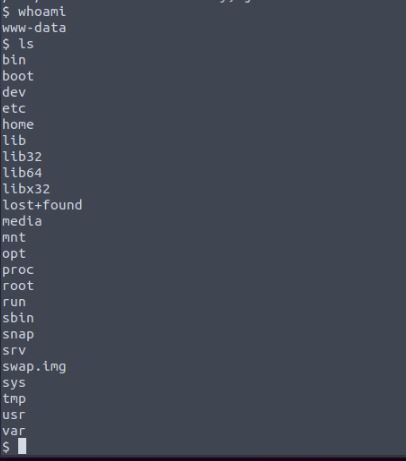Click the etc directory name
The height and width of the screenshot is (461, 406).
pyautogui.click(x=14, y=108)
